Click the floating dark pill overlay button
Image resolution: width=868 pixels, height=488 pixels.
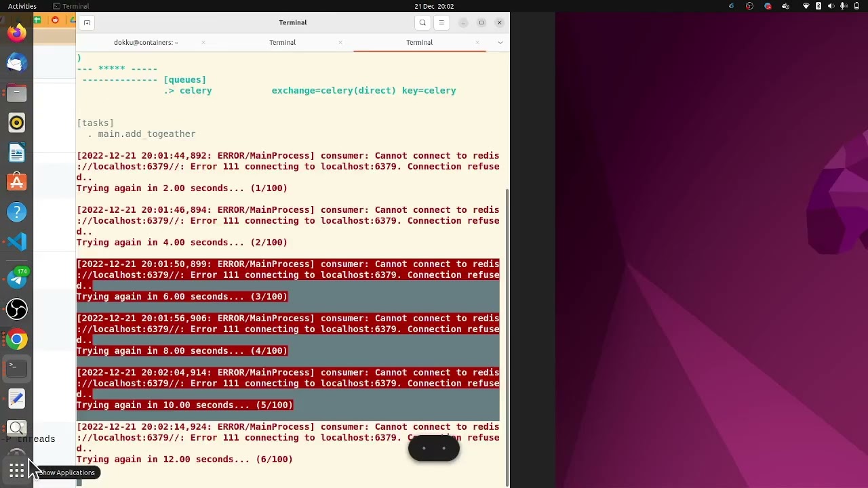[434, 448]
